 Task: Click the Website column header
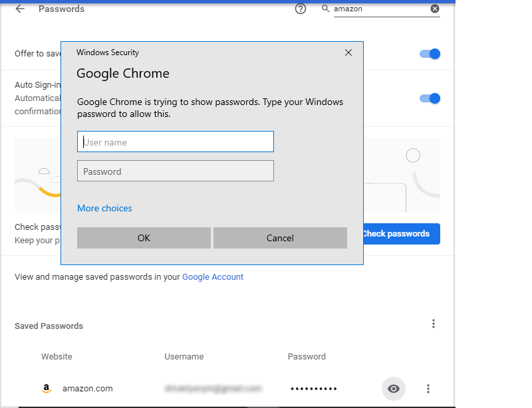pos(57,356)
